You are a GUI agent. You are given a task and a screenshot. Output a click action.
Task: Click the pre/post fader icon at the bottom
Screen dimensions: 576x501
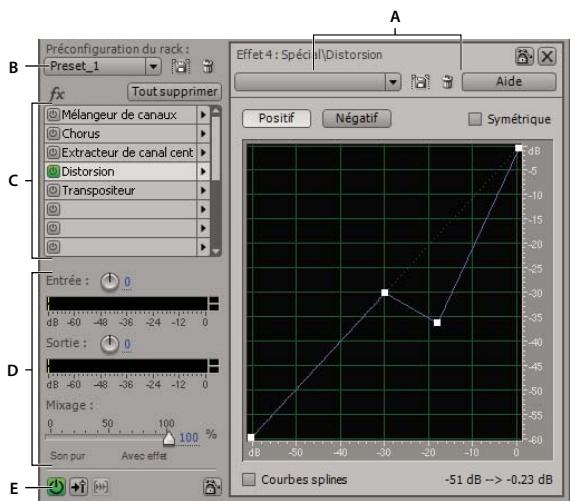(x=101, y=487)
